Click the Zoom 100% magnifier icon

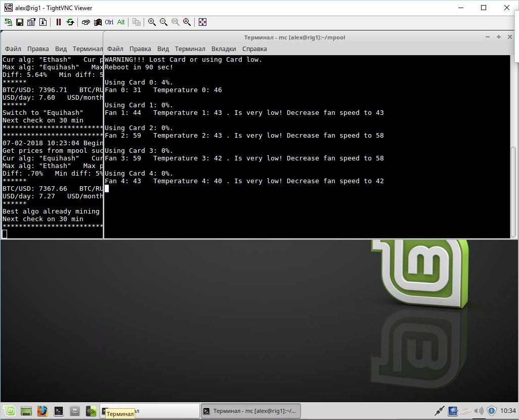176,22
